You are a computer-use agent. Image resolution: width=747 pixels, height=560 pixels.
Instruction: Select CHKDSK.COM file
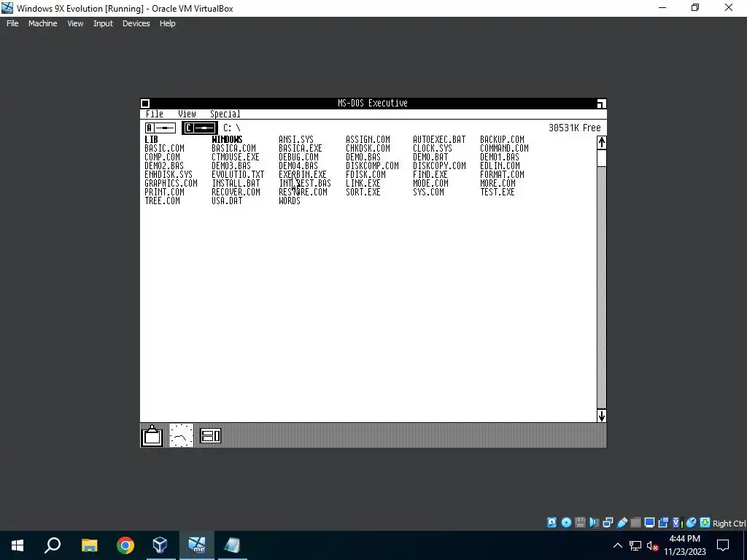[x=368, y=148]
